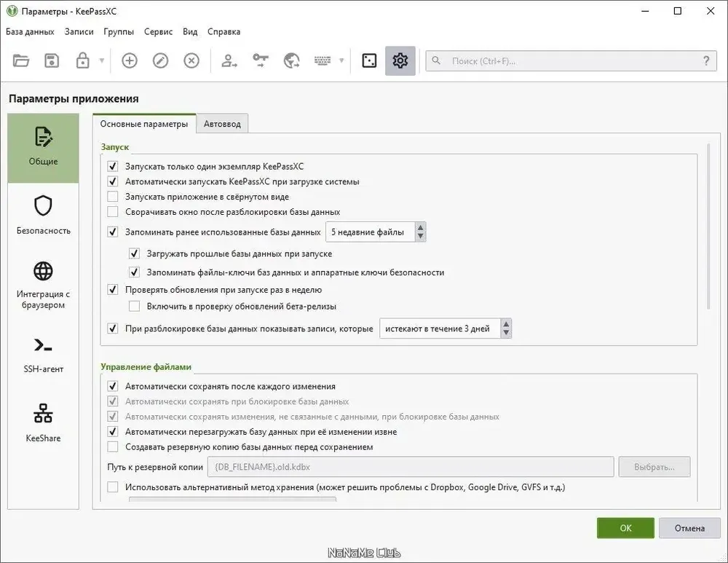Screen dimensions: 728x563
Task: Click the истекают в течение 3 дней field
Action: 440,328
